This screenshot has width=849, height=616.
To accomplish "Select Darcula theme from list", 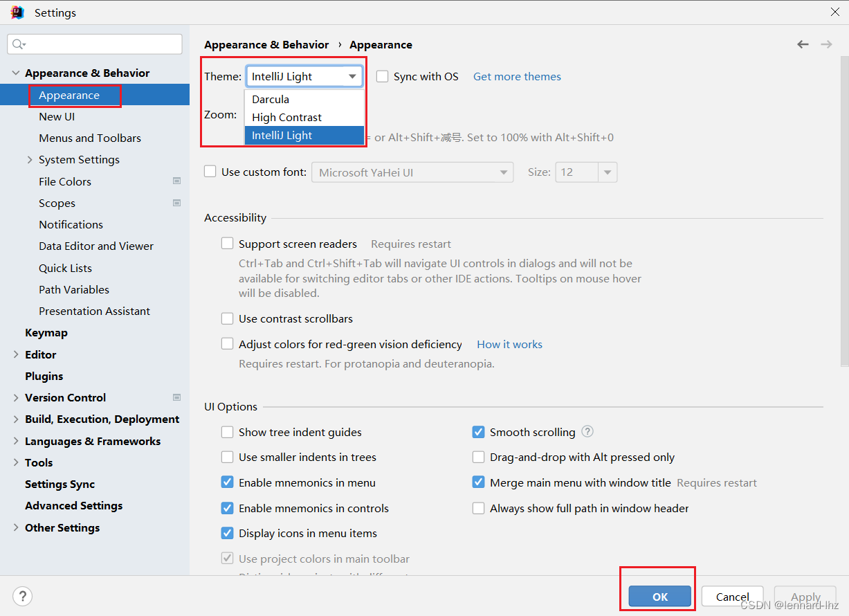I will pos(304,99).
